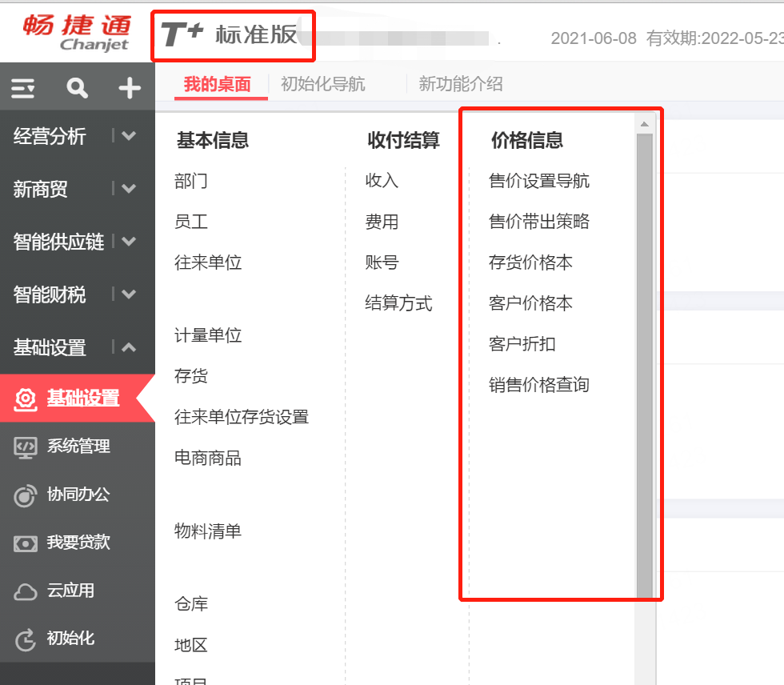Click the 收付结算 heading
784x685 pixels.
tap(403, 140)
